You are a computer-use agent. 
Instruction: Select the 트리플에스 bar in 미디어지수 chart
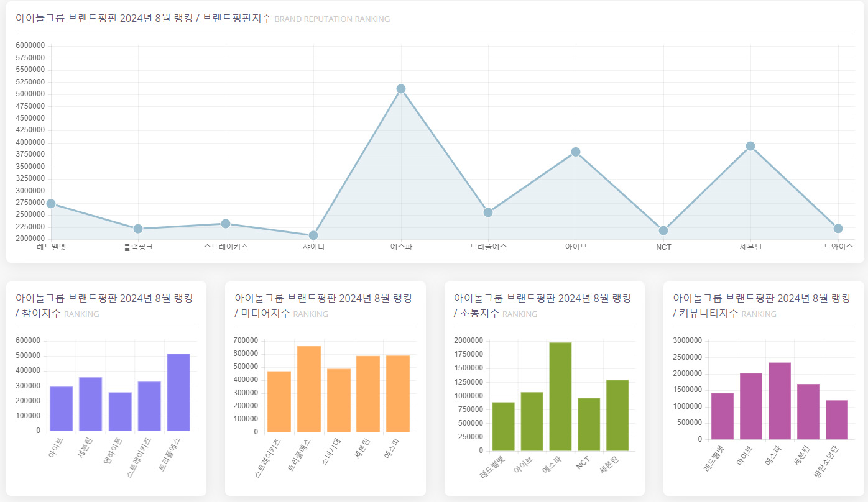point(309,389)
